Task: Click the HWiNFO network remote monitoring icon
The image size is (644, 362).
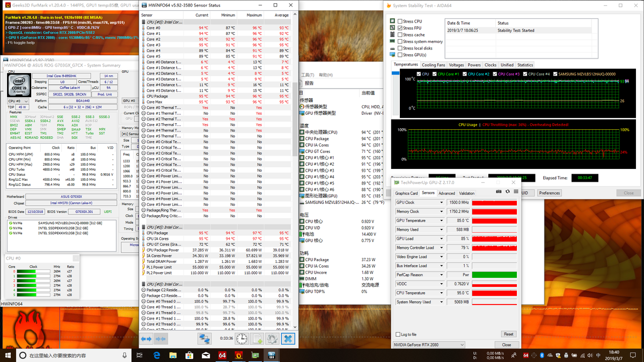Action: coord(204,339)
